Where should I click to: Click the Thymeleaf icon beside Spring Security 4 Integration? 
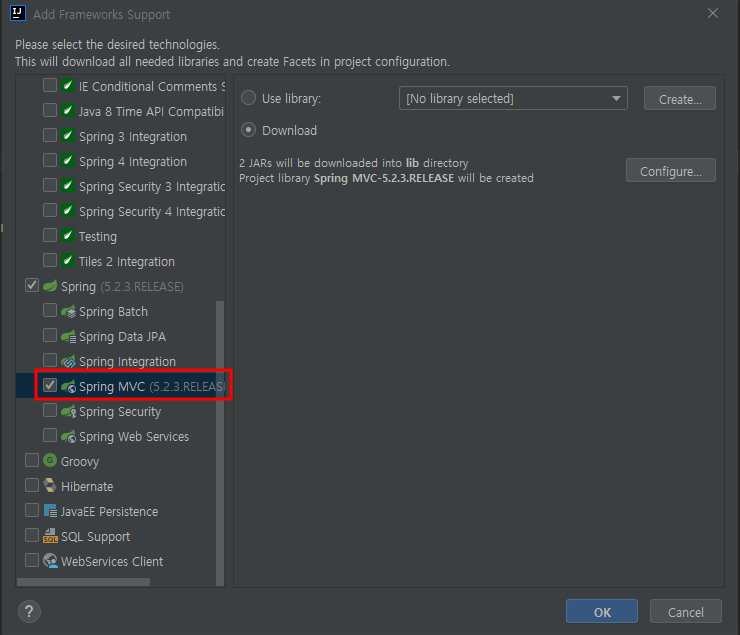(x=68, y=210)
